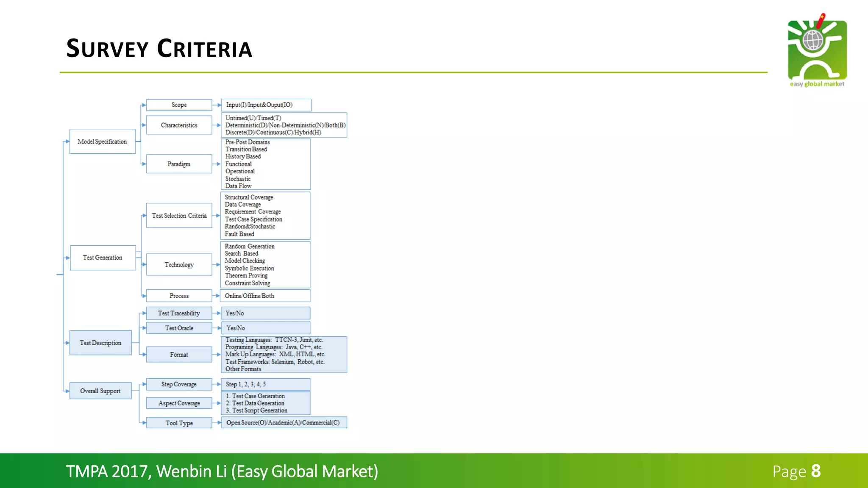Click the Data Coverage entry
The width and height of the screenshot is (868, 488).
coord(243,205)
